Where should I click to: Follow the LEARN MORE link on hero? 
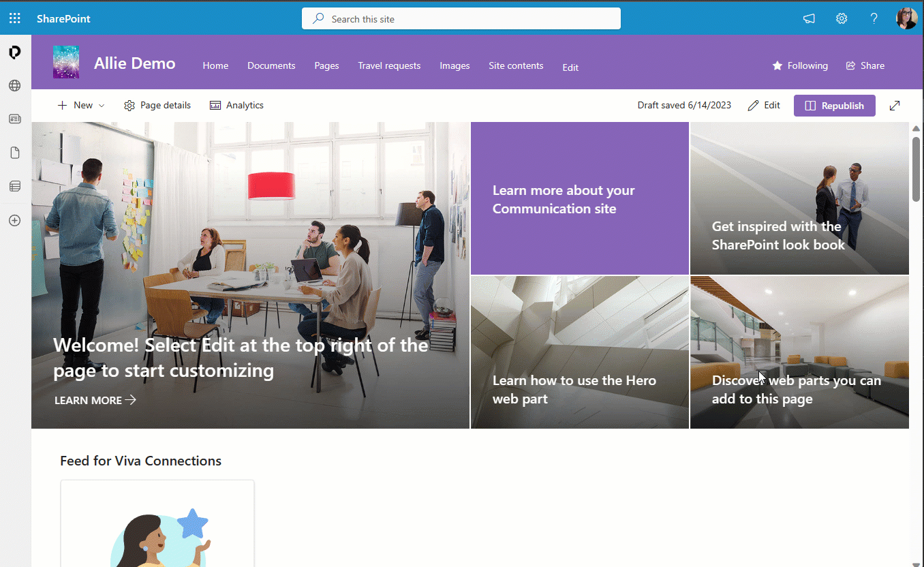(95, 400)
